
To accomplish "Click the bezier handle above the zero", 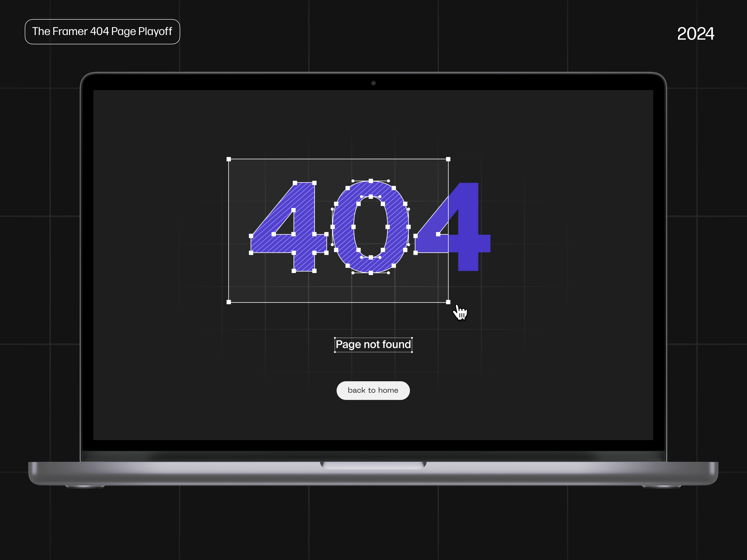I will [x=352, y=181].
